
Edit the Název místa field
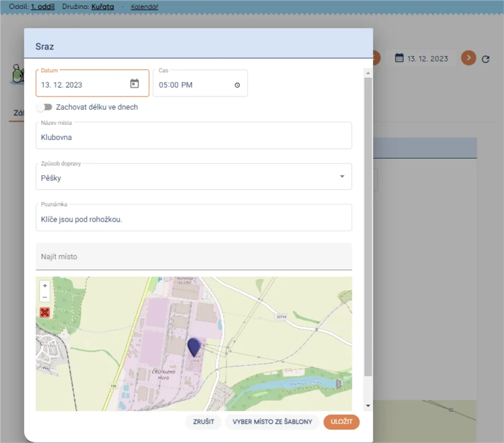(x=194, y=136)
